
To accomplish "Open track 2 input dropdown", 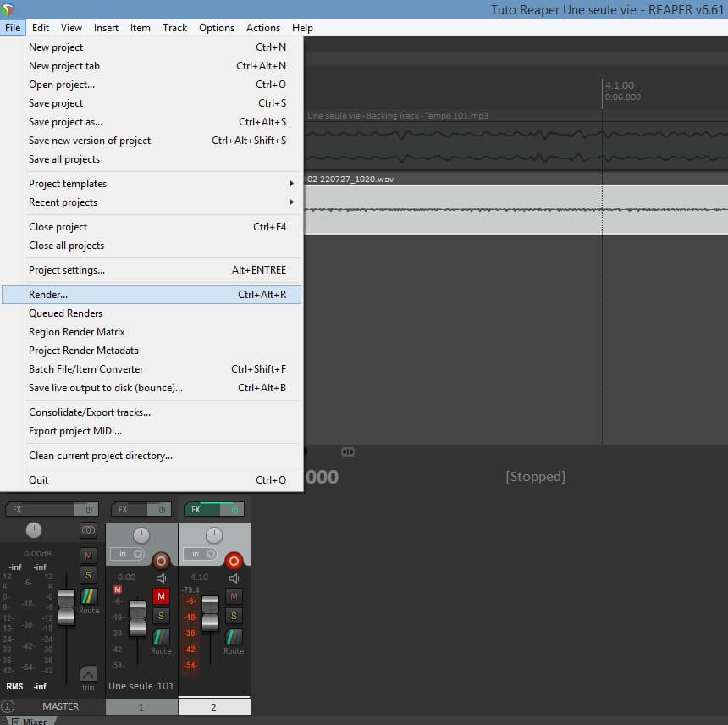I will [201, 554].
